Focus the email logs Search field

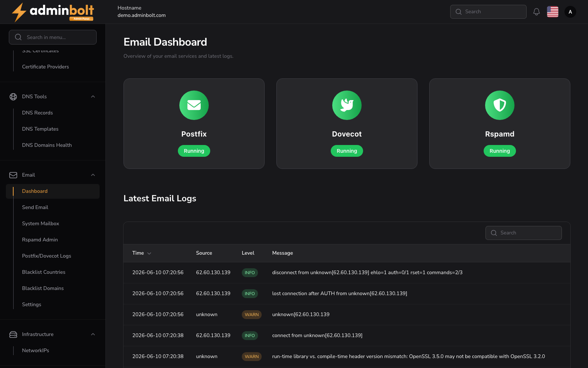524,233
